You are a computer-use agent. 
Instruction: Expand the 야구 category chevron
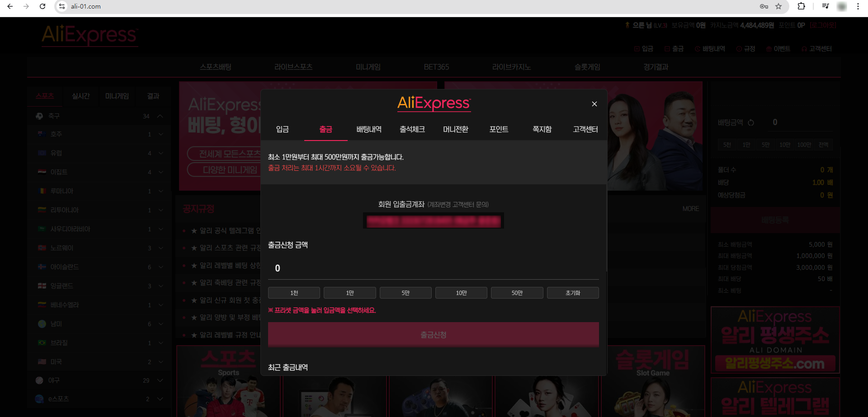(160, 380)
